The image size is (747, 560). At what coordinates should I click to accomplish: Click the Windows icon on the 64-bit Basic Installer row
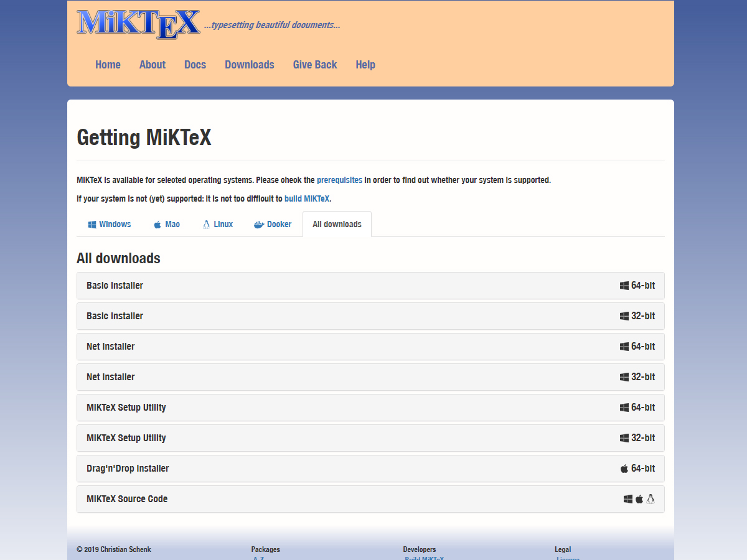(624, 286)
